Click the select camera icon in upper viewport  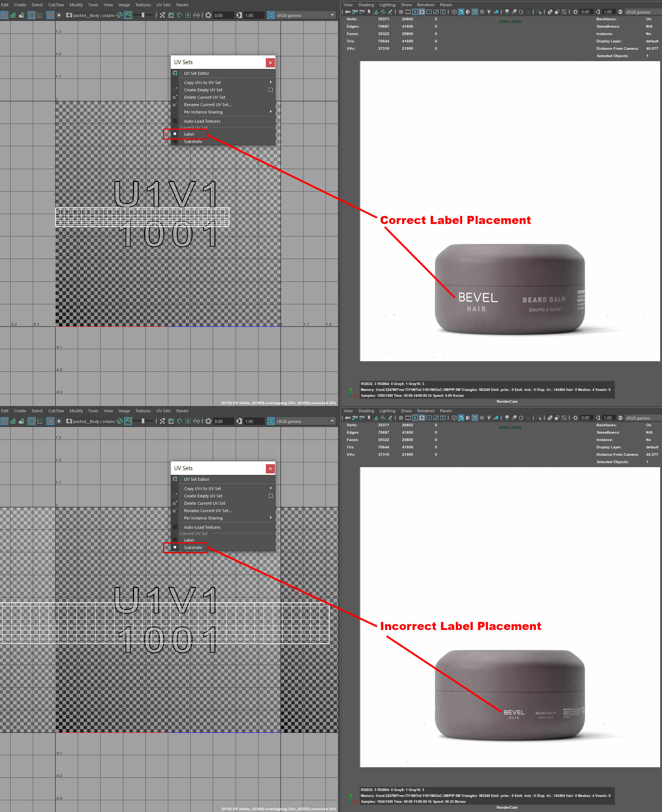(x=348, y=12)
